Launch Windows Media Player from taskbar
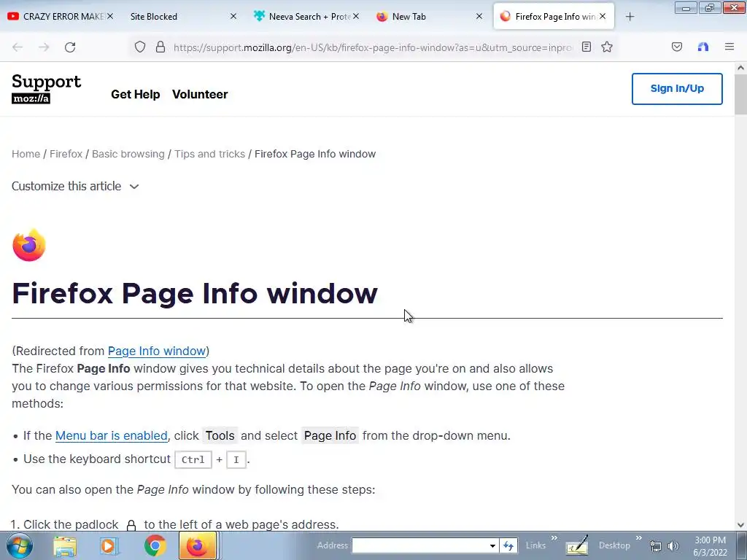The image size is (747, 560). pos(109,546)
